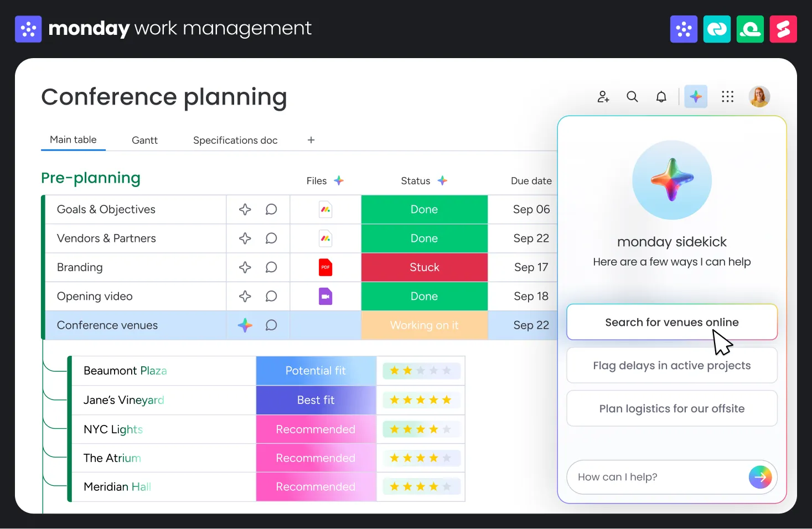The height and width of the screenshot is (529, 812).
Task: Click sparkle icon in Branding row
Action: click(245, 267)
